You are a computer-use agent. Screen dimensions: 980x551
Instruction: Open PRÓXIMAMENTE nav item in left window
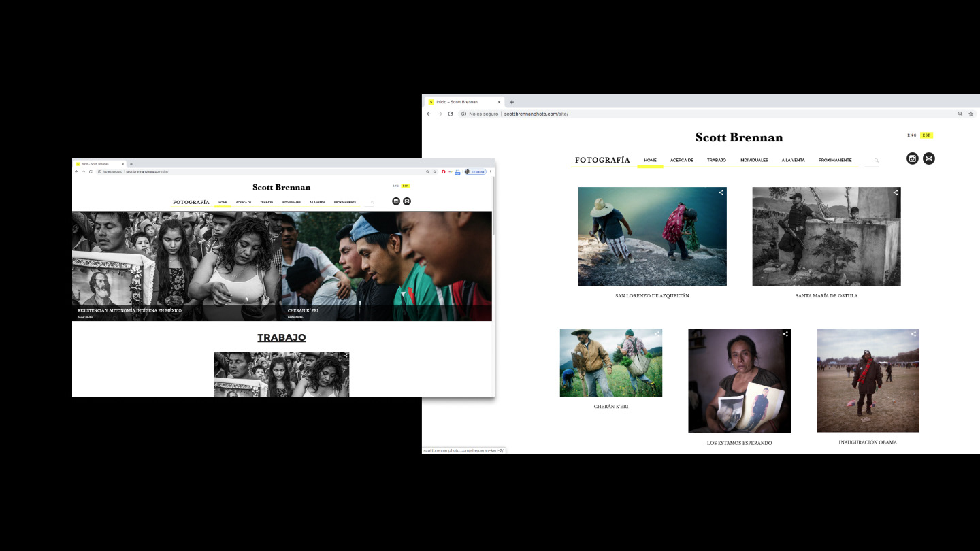point(345,202)
